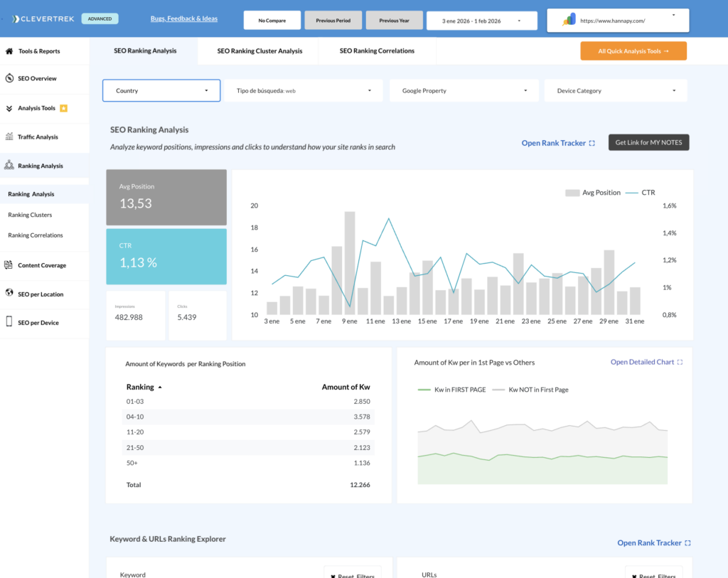Image resolution: width=728 pixels, height=578 pixels.
Task: Click the Traffic Analysis chart icon
Action: click(9, 137)
